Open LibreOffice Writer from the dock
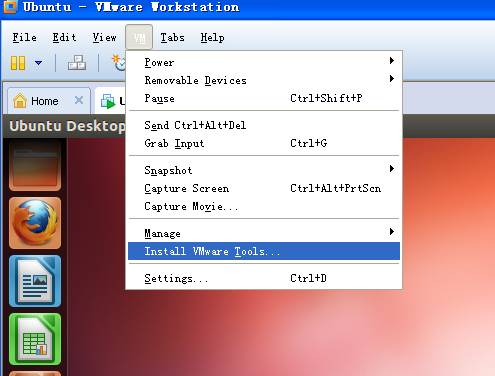495x376 pixels. 35,281
